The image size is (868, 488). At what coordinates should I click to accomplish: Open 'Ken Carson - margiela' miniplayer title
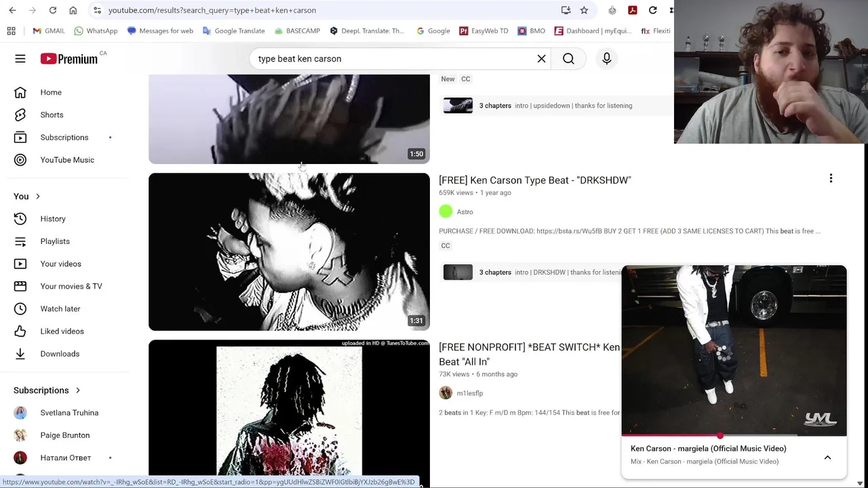point(709,449)
